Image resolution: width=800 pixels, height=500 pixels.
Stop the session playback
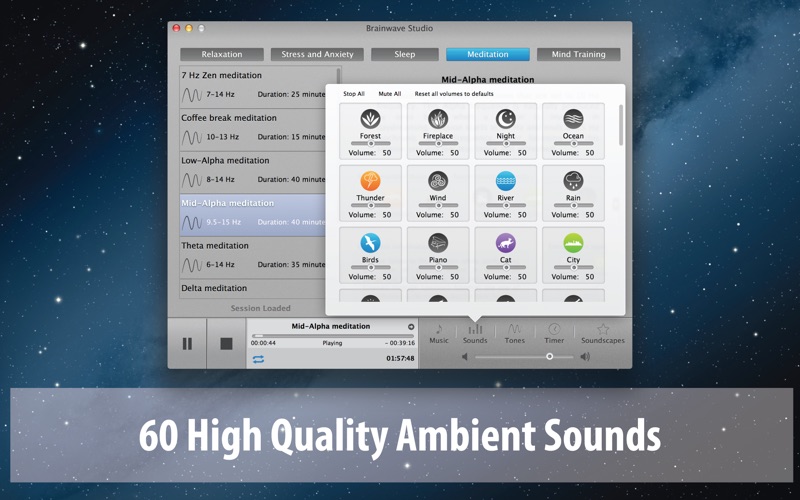point(226,344)
